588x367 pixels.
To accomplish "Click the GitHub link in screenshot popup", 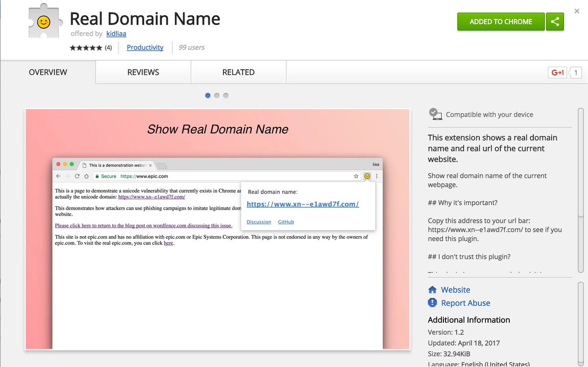I will (x=286, y=222).
